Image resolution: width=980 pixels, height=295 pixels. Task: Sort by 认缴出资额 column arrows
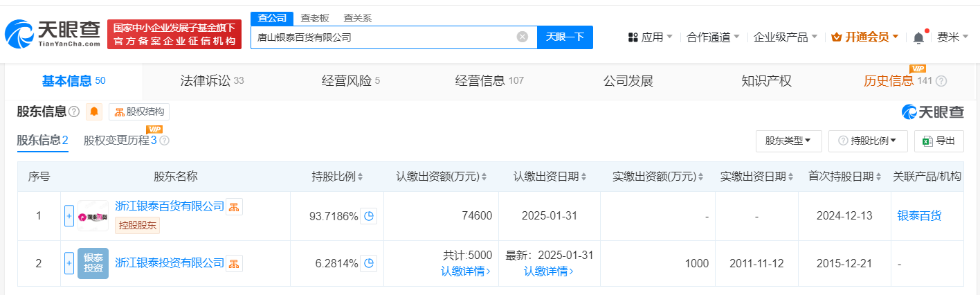pyautogui.click(x=484, y=177)
